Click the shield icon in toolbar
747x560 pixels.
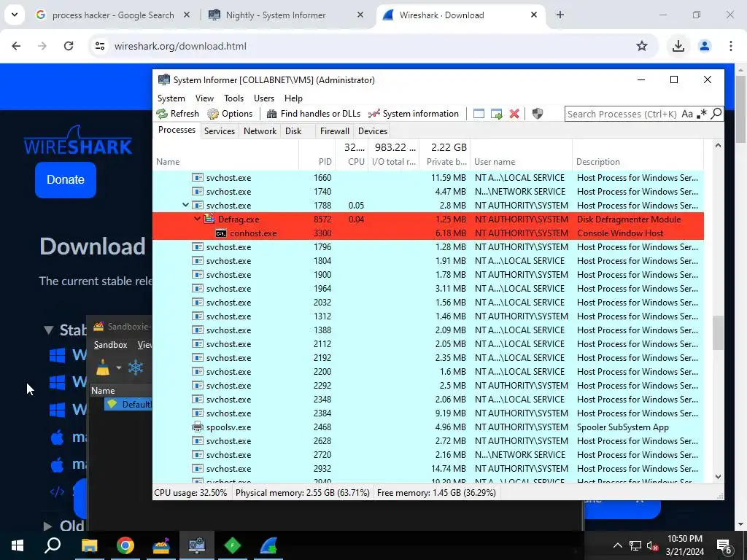coord(538,114)
